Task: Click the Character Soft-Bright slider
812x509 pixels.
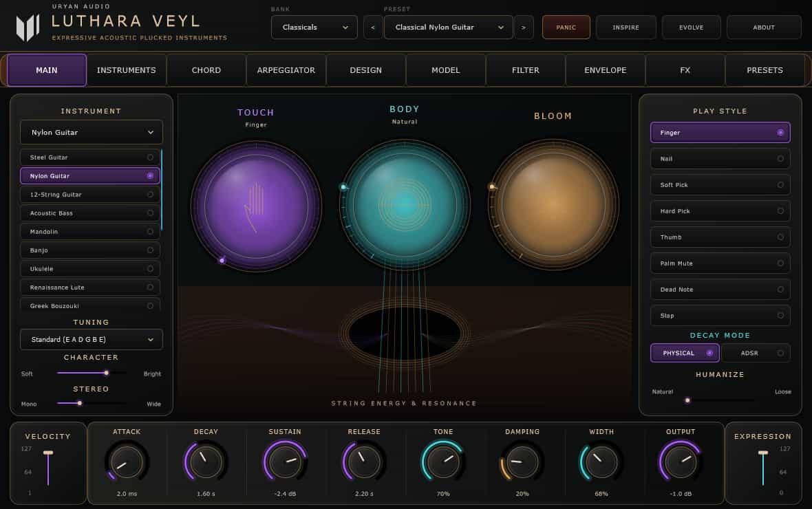Action: [92, 373]
